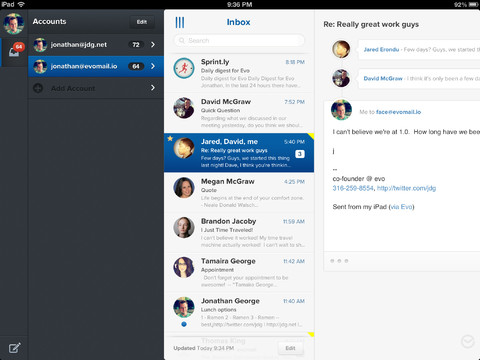Viewport: 480px width, 360px height.
Task: Select the jonathan@evomail.io account
Action: click(96, 66)
